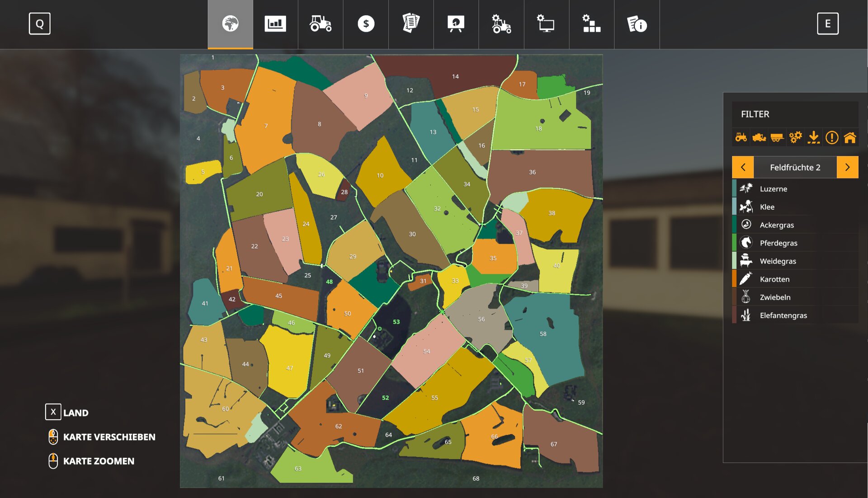868x498 pixels.
Task: Open the contracts documents tab
Action: tap(410, 24)
